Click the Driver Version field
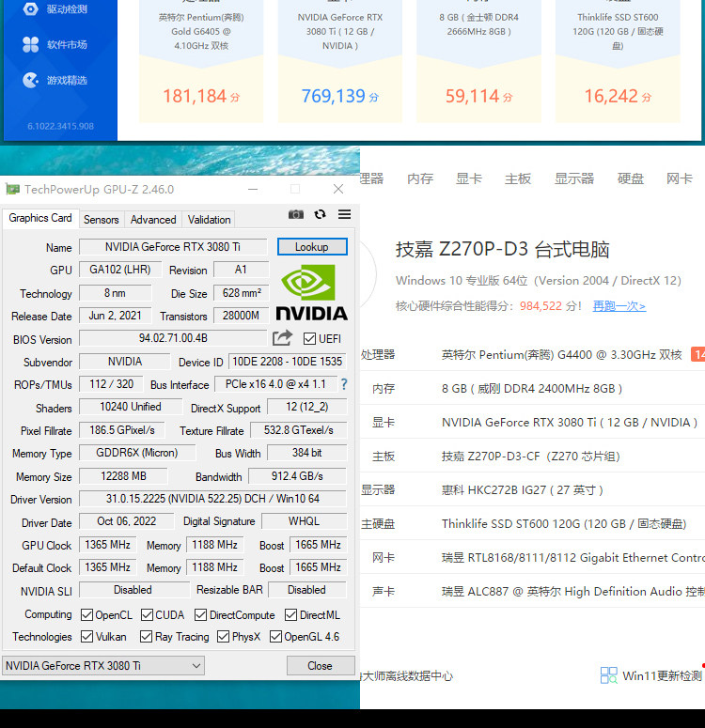Screen dimensions: 705x728 tap(212, 499)
